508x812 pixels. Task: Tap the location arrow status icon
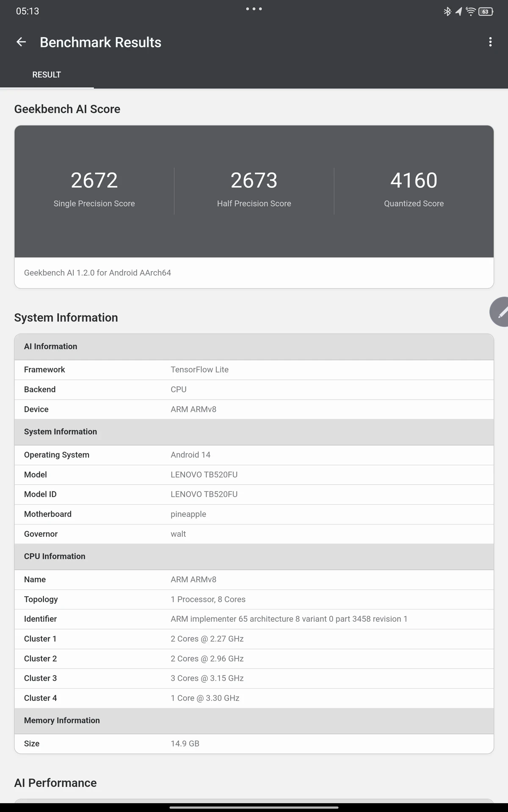[x=458, y=11]
